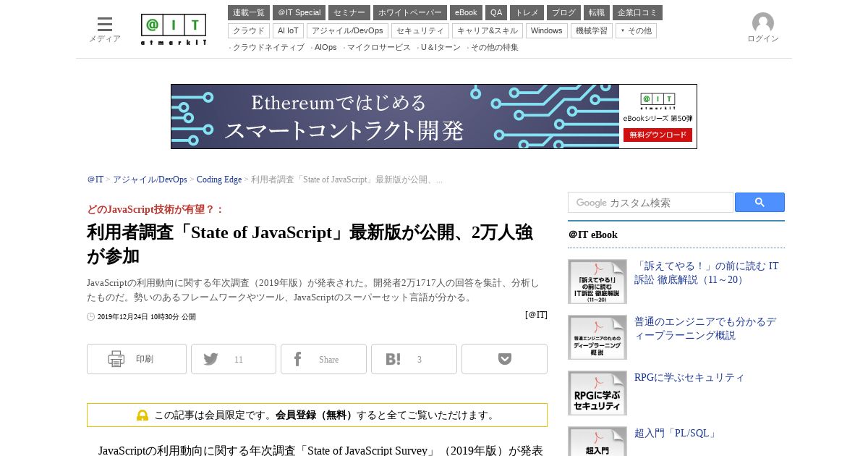
Task: Open the マイクロサービス feature link
Action: tap(379, 48)
